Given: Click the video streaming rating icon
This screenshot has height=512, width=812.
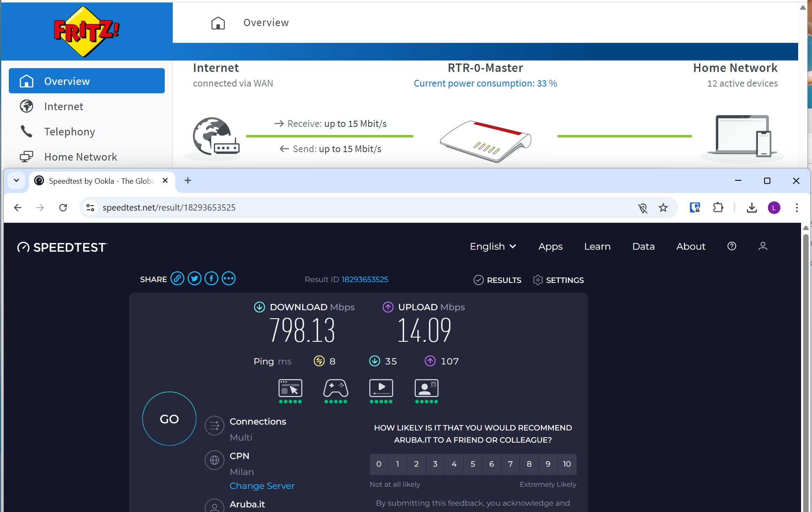Looking at the screenshot, I should click(381, 388).
